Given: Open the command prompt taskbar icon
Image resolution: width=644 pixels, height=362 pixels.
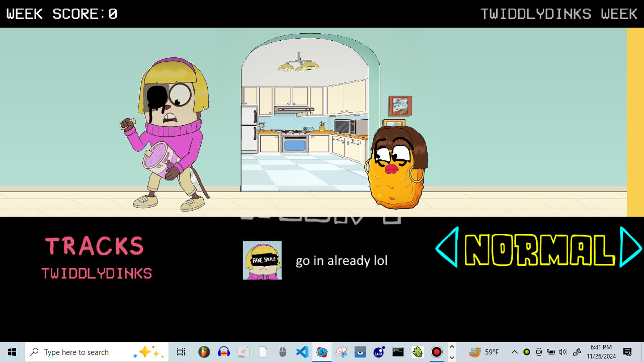Looking at the screenshot, I should [398, 352].
